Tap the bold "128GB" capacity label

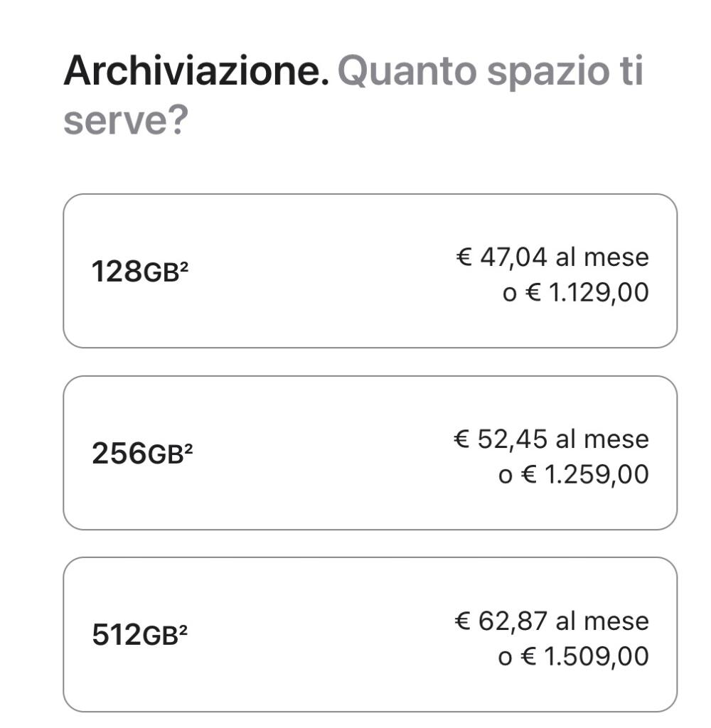(x=135, y=272)
